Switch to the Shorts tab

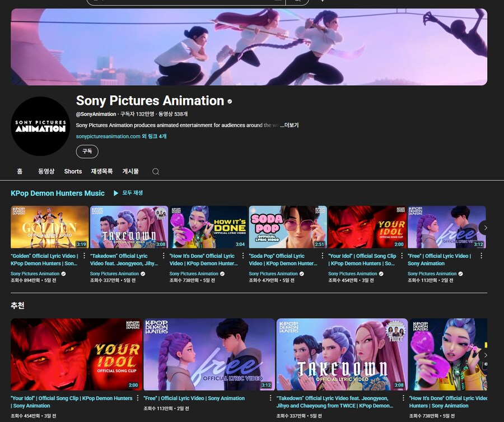(x=73, y=171)
